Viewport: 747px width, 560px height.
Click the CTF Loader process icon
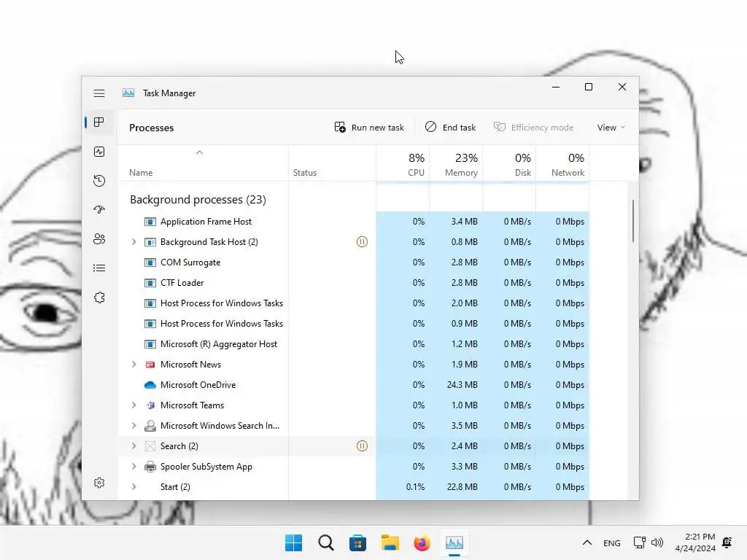[150, 283]
